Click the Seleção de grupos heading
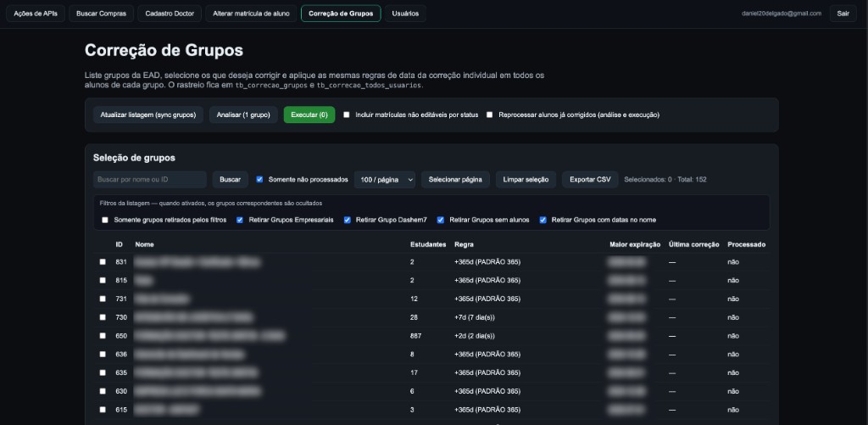Screen dimensions: 868x425 pyautogui.click(x=134, y=158)
